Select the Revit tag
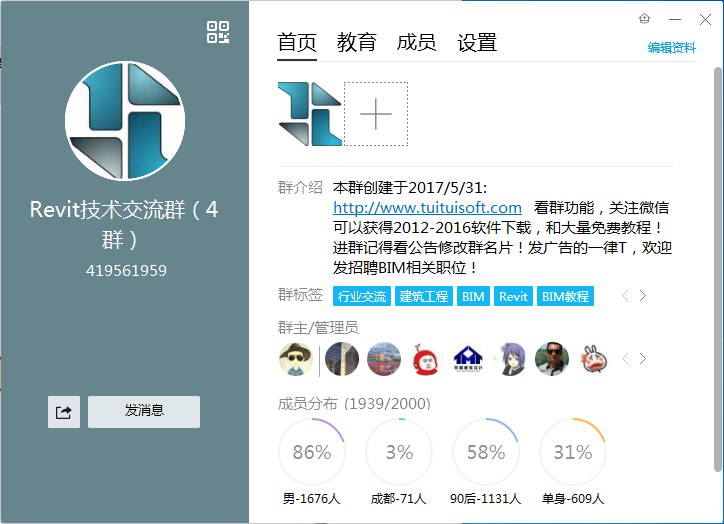Screen dimensions: 724x524 pos(513,296)
